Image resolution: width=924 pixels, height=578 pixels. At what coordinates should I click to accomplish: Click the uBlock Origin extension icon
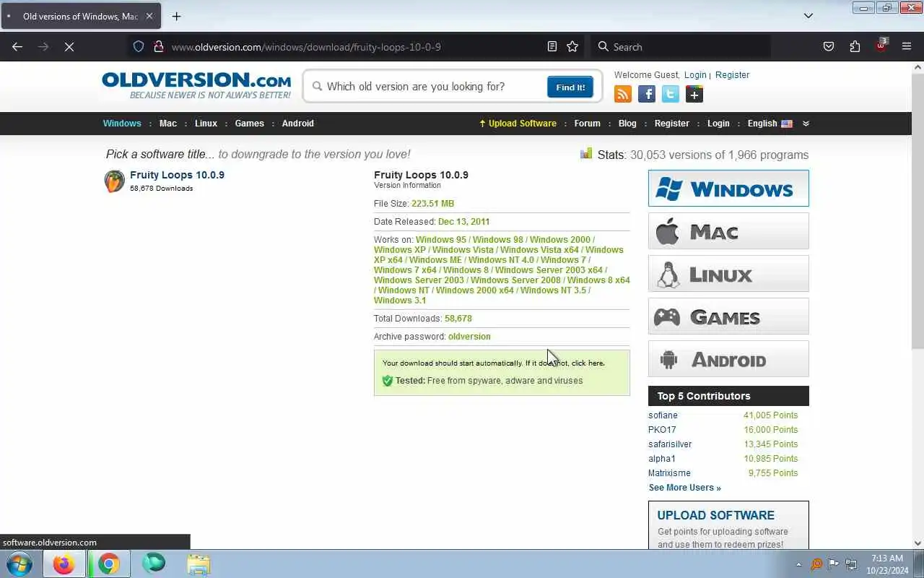tap(881, 46)
